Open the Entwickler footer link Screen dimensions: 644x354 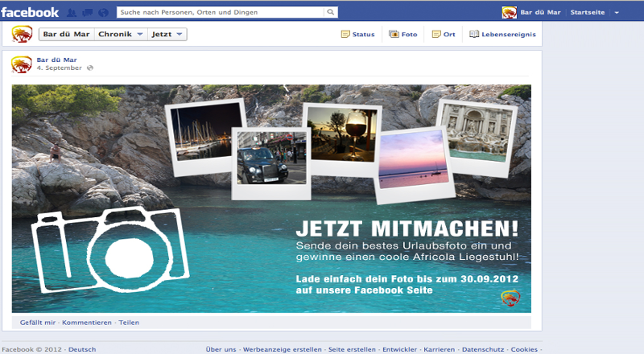point(399,349)
